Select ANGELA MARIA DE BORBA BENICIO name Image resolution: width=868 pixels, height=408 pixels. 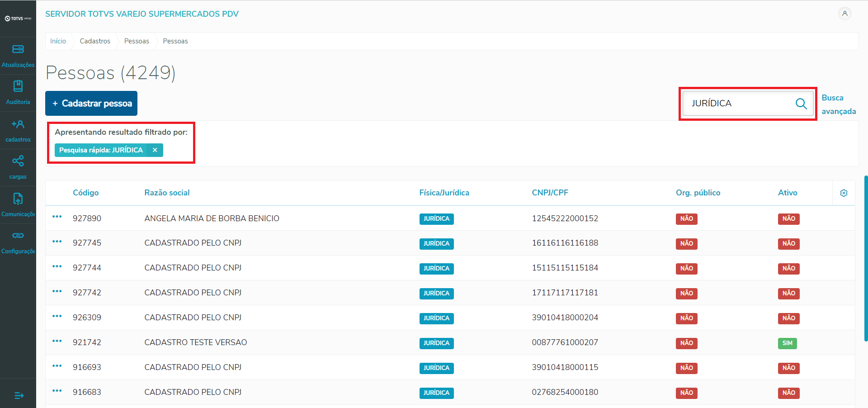tap(212, 218)
